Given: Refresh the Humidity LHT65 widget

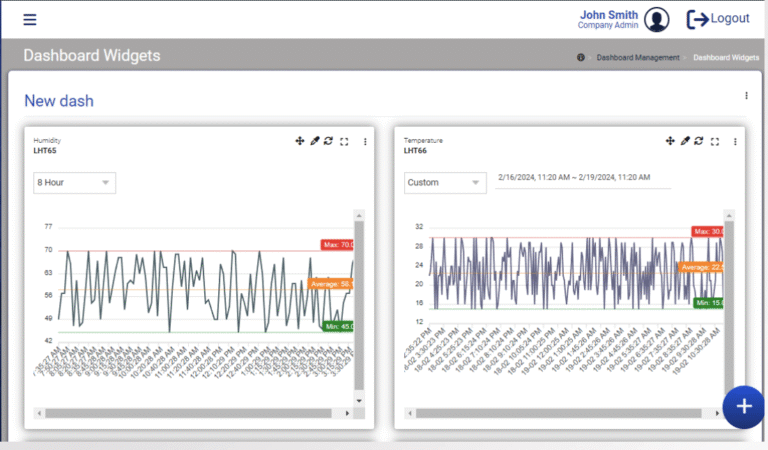Looking at the screenshot, I should (329, 141).
